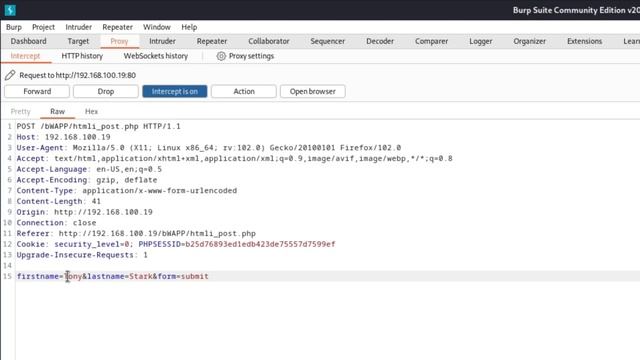
Task: Click the Origin header line
Action: [x=84, y=212]
